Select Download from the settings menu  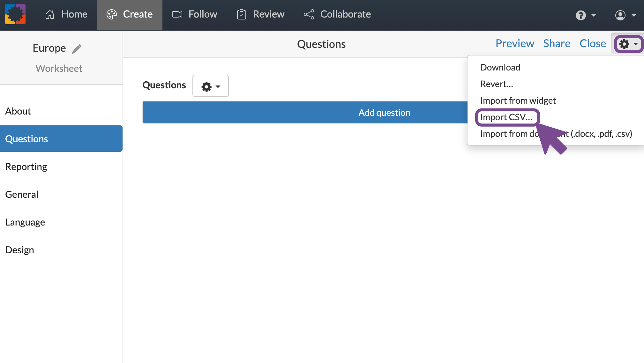coord(500,67)
